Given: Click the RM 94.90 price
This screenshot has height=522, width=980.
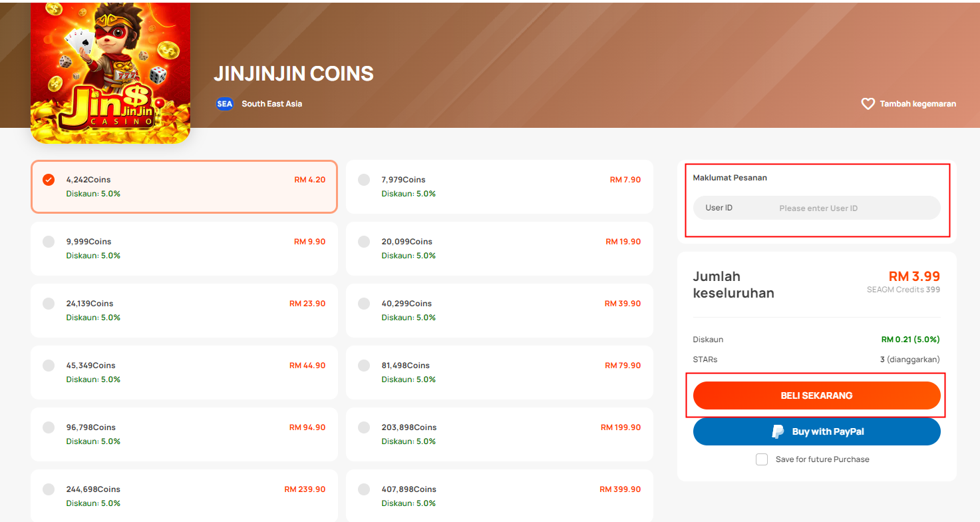Looking at the screenshot, I should 307,427.
